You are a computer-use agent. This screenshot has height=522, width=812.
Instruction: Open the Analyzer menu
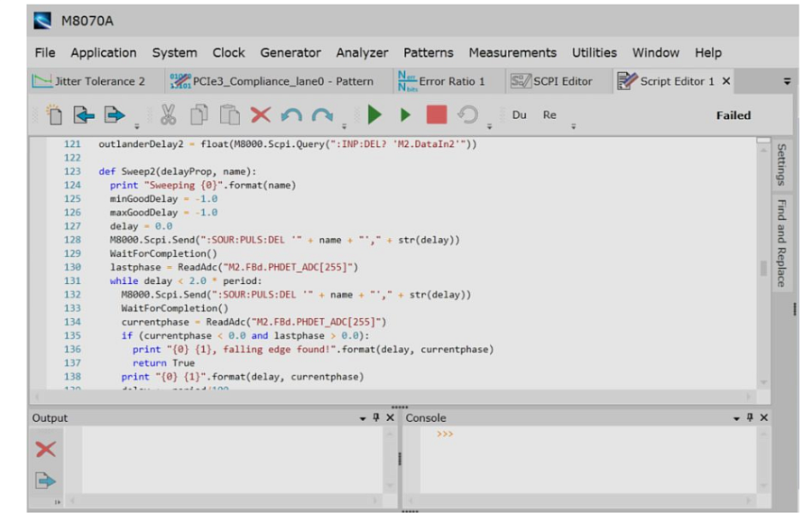coord(362,53)
